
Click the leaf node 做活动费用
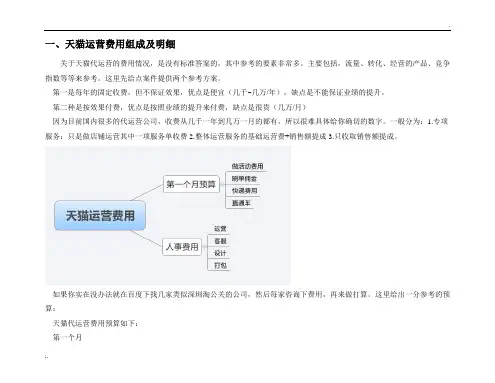tap(247, 166)
